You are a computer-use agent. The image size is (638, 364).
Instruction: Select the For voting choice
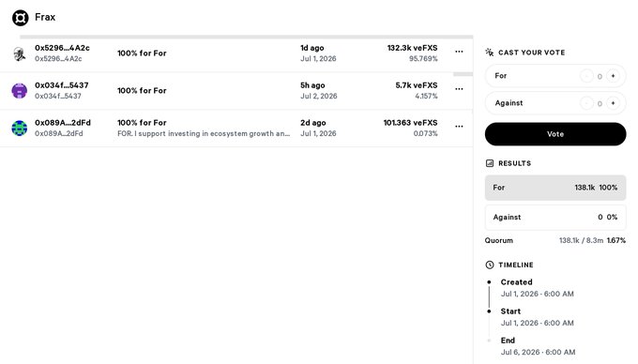click(x=555, y=76)
